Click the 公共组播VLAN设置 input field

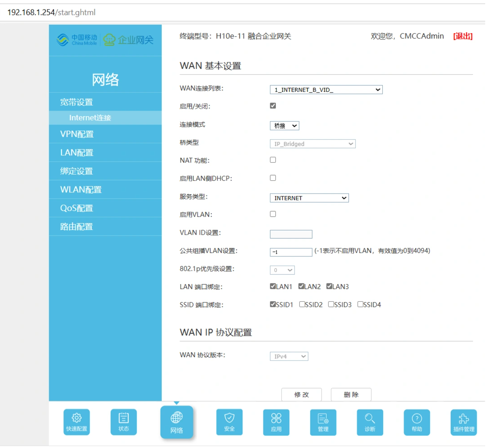(x=291, y=252)
